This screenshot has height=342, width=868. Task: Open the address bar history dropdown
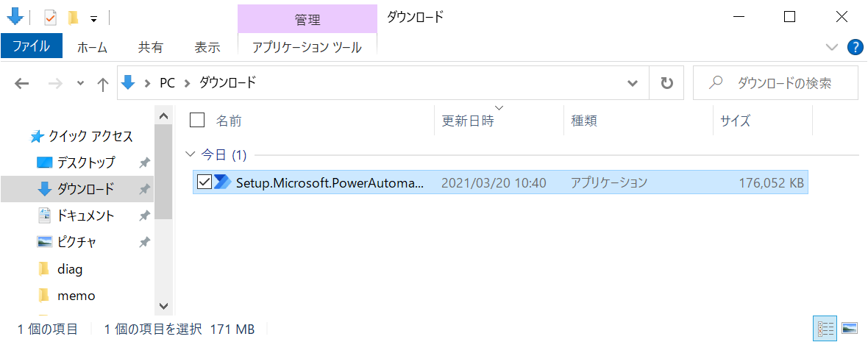[x=633, y=83]
